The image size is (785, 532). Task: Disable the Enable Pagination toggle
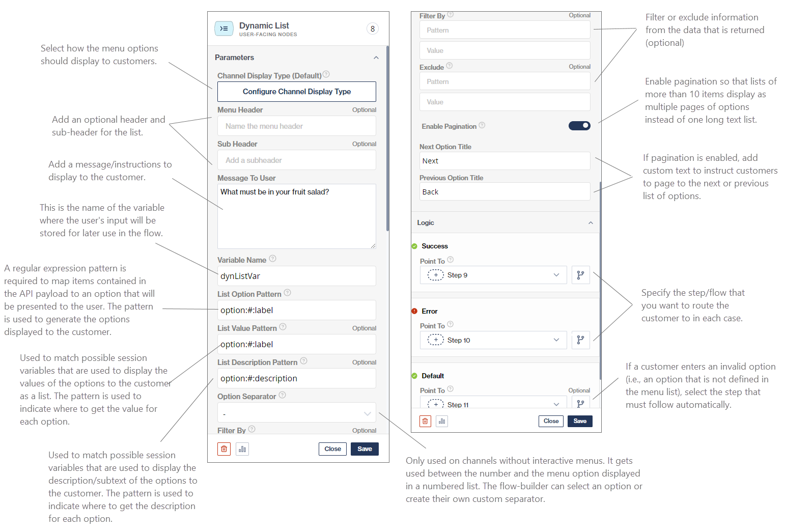(x=579, y=125)
